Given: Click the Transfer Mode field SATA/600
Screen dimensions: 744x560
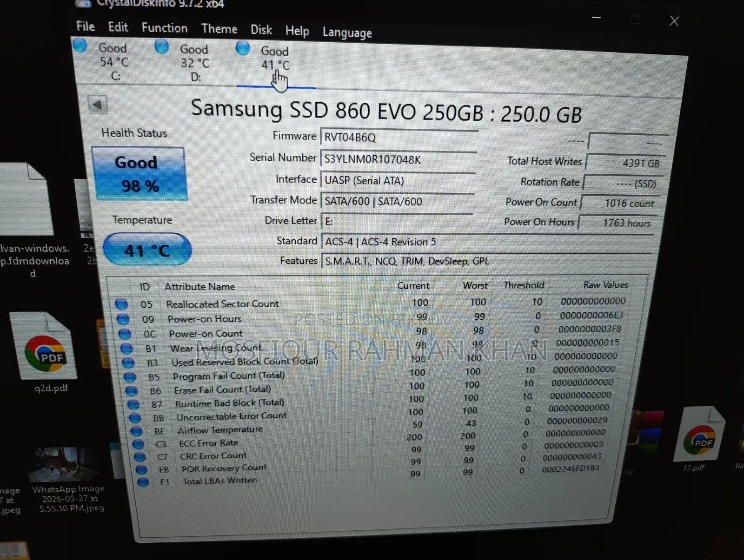Looking at the screenshot, I should (397, 201).
